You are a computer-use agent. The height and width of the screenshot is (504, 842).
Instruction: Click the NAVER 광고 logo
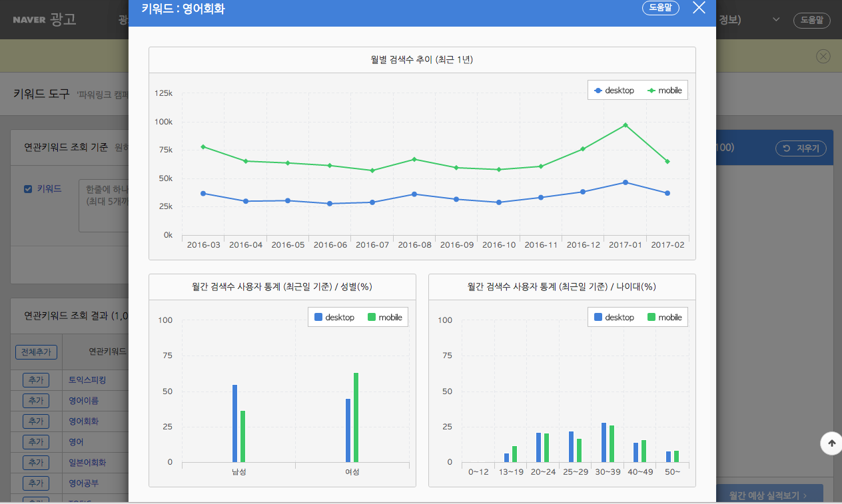point(45,19)
